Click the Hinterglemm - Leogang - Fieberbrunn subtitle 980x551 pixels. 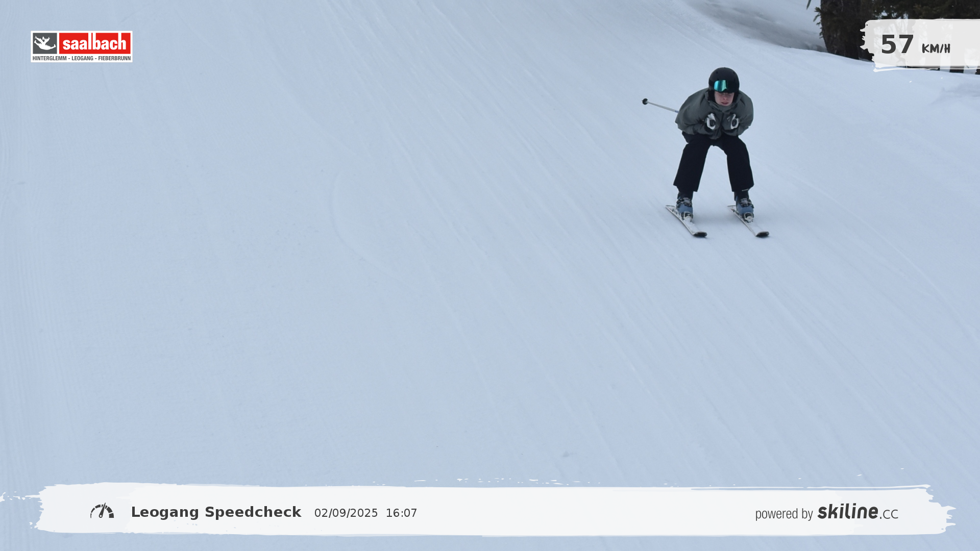82,59
